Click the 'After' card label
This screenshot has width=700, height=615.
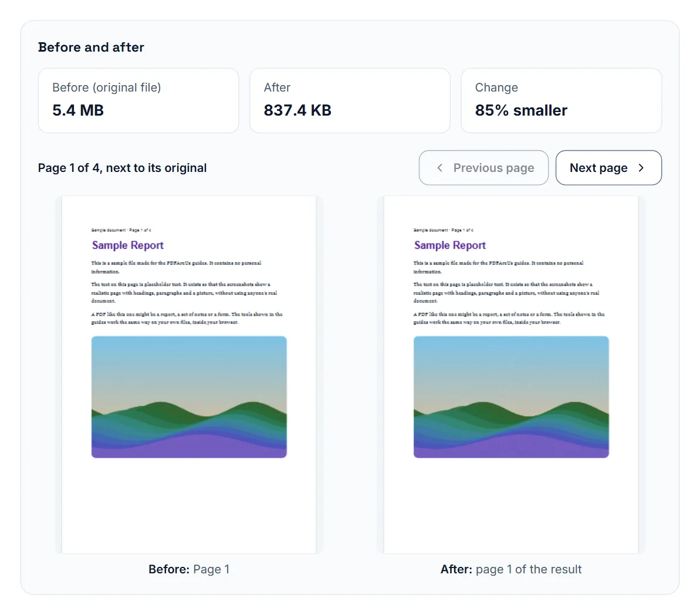point(277,87)
